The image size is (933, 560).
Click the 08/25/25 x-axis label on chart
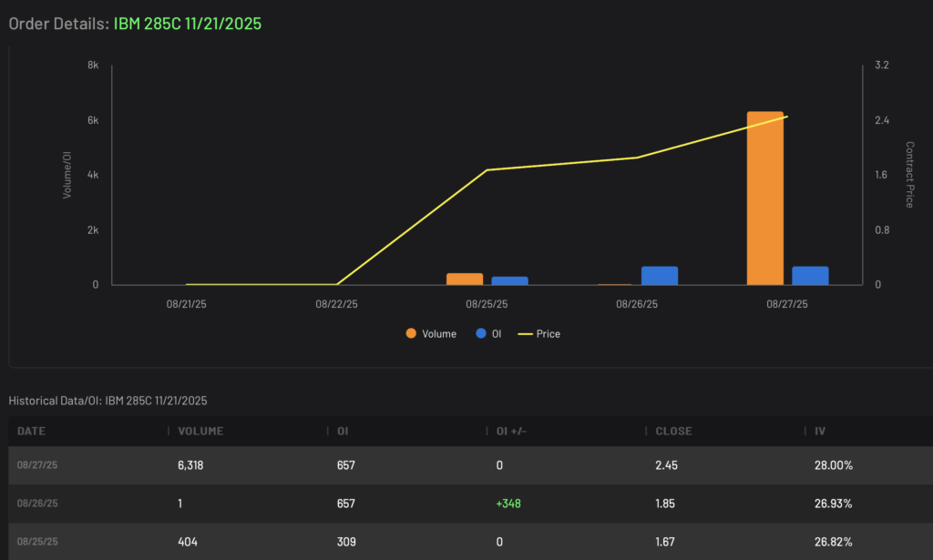(x=487, y=304)
